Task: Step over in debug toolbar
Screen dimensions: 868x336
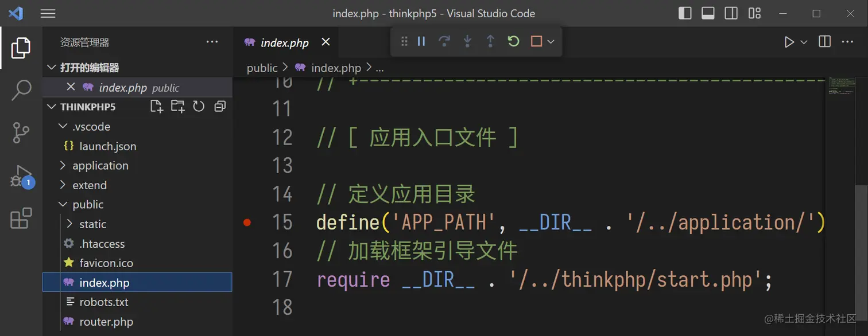Action: (x=444, y=41)
